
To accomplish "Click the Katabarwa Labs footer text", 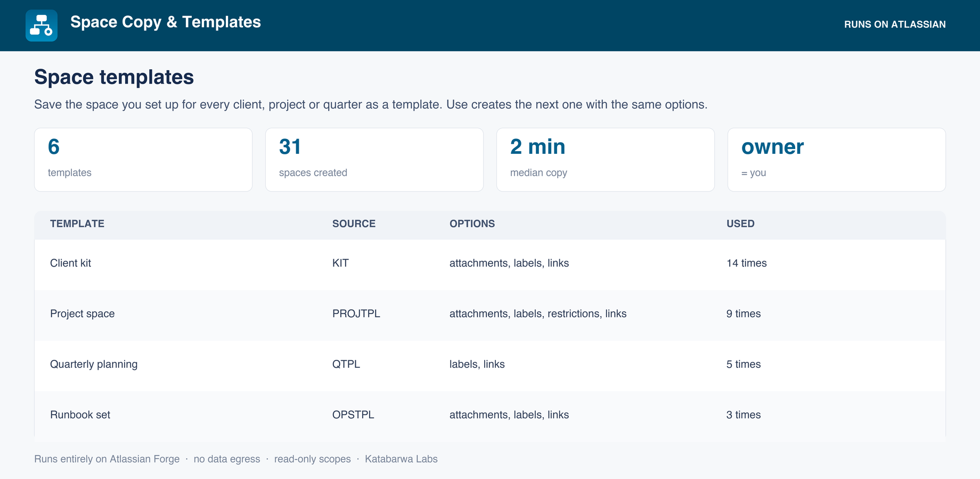I will [401, 459].
